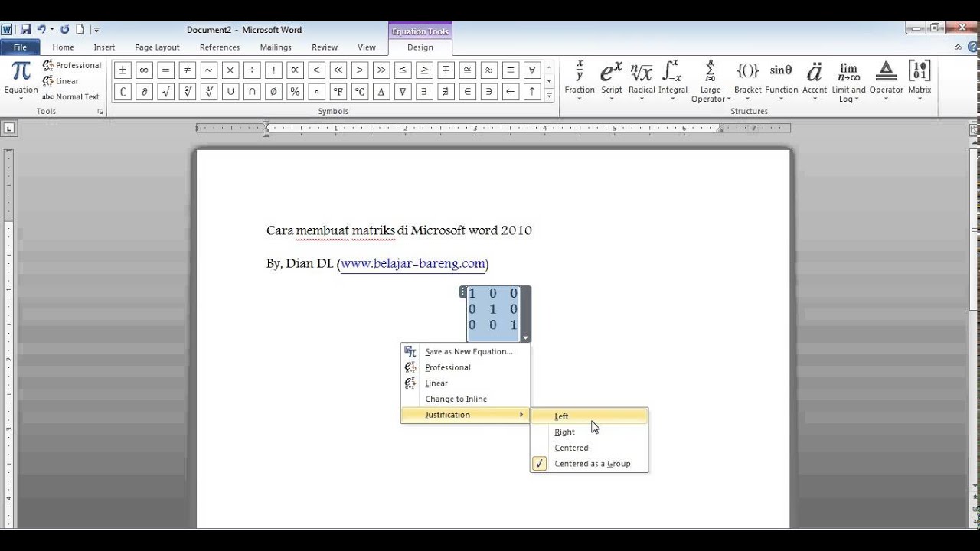
Task: Insert the plus-minus symbol
Action: [122, 70]
